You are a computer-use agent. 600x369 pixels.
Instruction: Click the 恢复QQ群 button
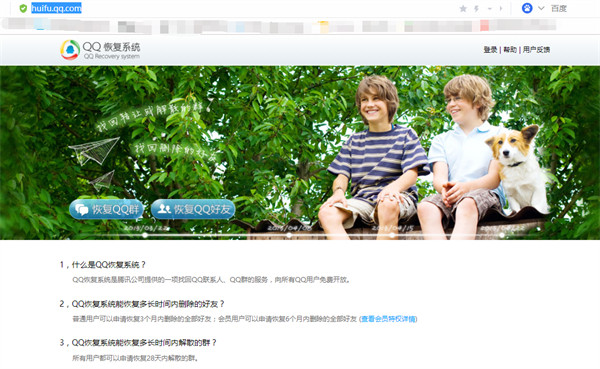click(106, 209)
